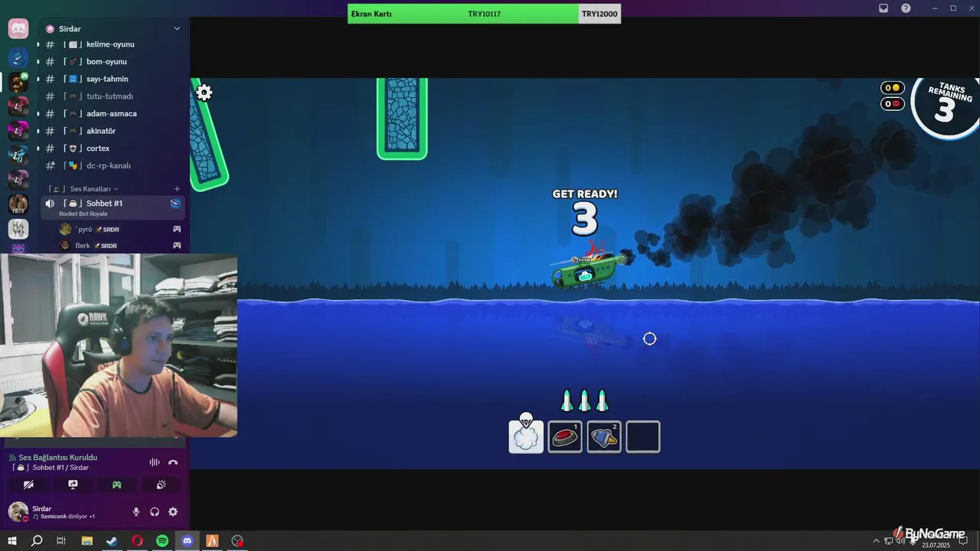Open the kelime-oyunu channel
980x551 pixels.
[111, 44]
